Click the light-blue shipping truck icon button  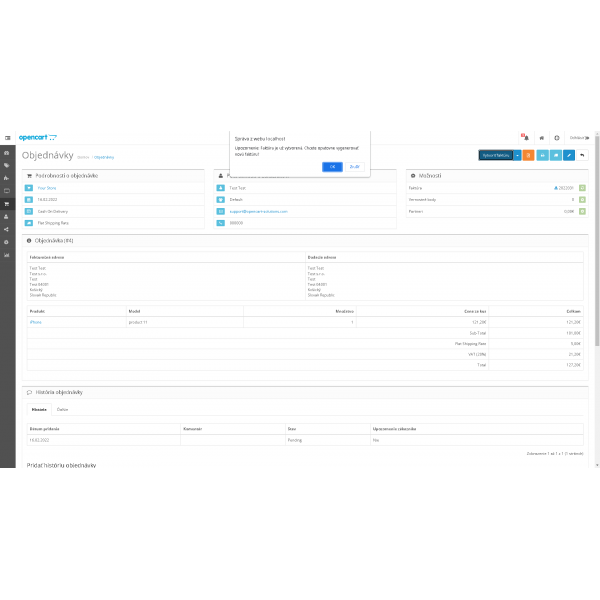pos(556,155)
